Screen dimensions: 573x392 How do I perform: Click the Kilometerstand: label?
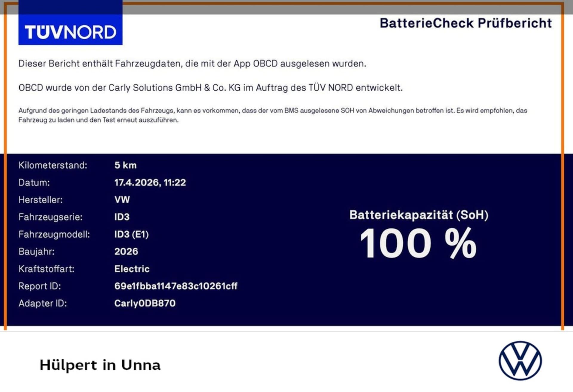(53, 165)
